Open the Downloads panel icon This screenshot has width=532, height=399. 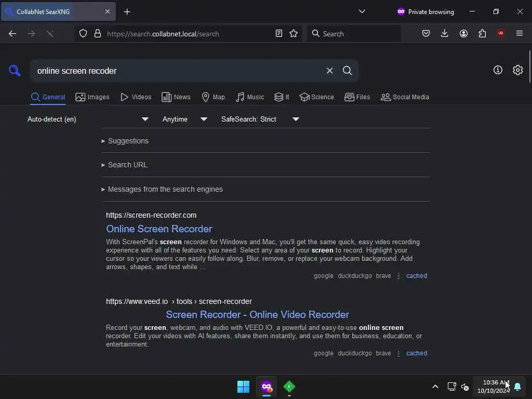pos(445,34)
